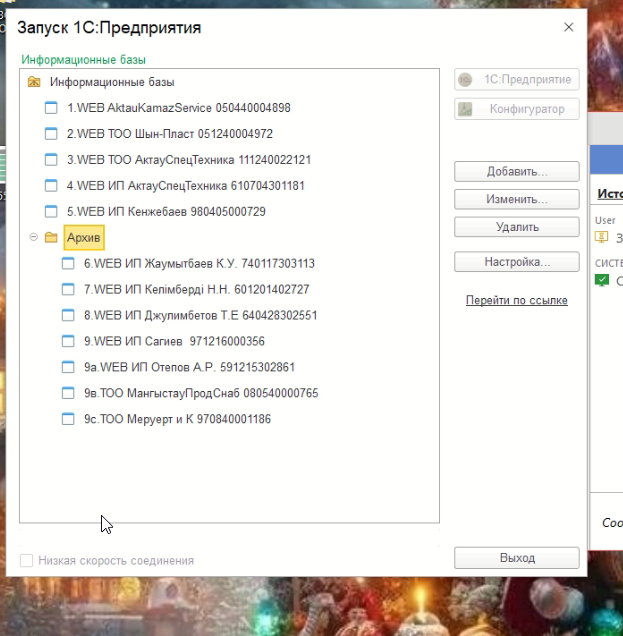Click the icon beside 8.WEB ИП Джулимбетов
Viewport: 623px width, 636px height.
click(68, 316)
